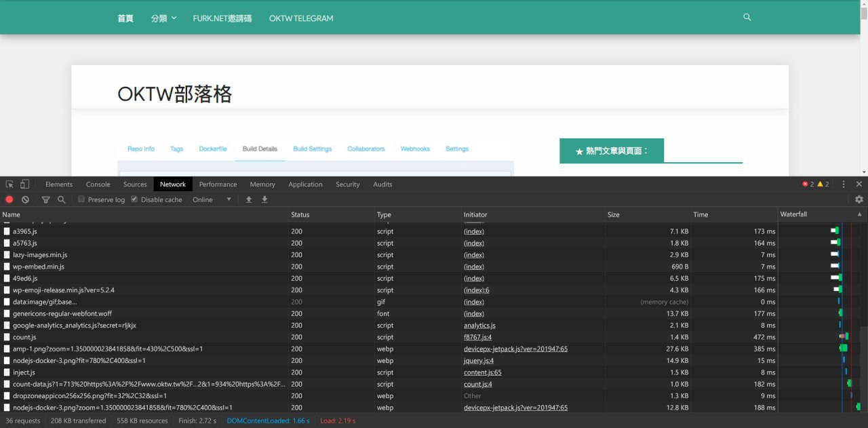This screenshot has width=868, height=428.
Task: Click the import HAR upload arrow
Action: (x=249, y=199)
